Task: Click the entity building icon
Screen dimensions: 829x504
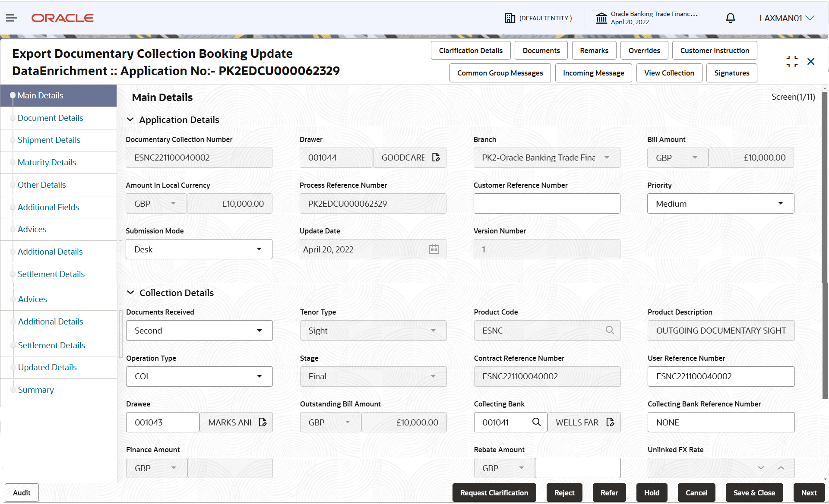Action: pyautogui.click(x=510, y=18)
